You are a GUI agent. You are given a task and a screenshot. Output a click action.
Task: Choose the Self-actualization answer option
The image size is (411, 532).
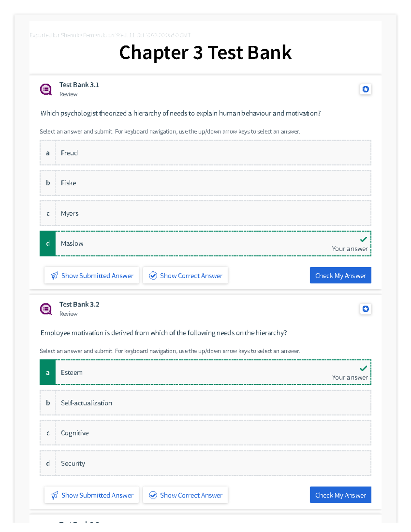tap(206, 403)
